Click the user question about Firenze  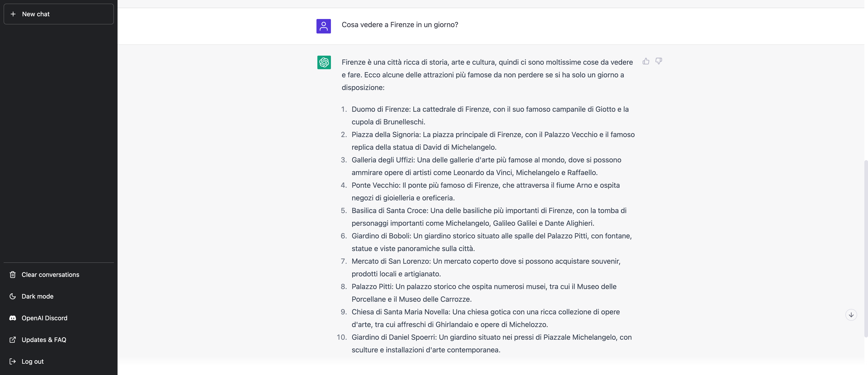(400, 25)
